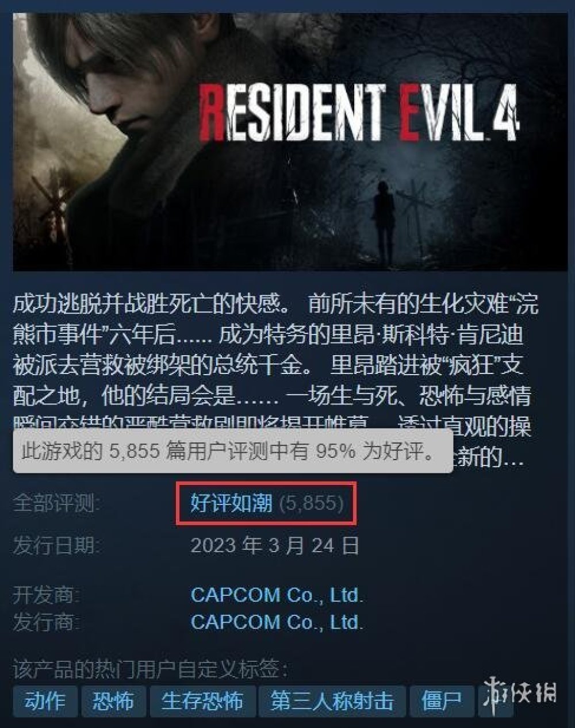
Task: Select the 僵尸 tag
Action: 441,701
